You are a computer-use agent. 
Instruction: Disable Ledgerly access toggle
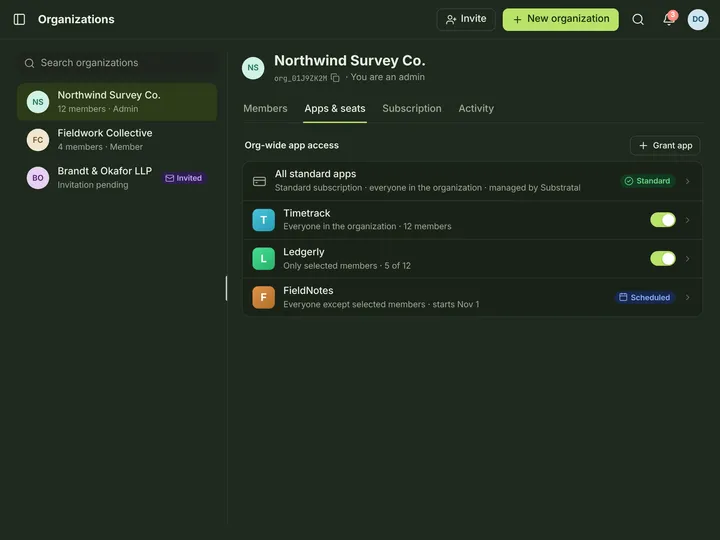[663, 259]
